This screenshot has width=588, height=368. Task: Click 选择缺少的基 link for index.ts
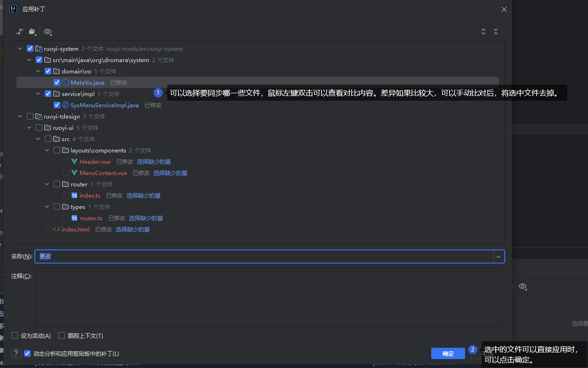[x=144, y=195]
